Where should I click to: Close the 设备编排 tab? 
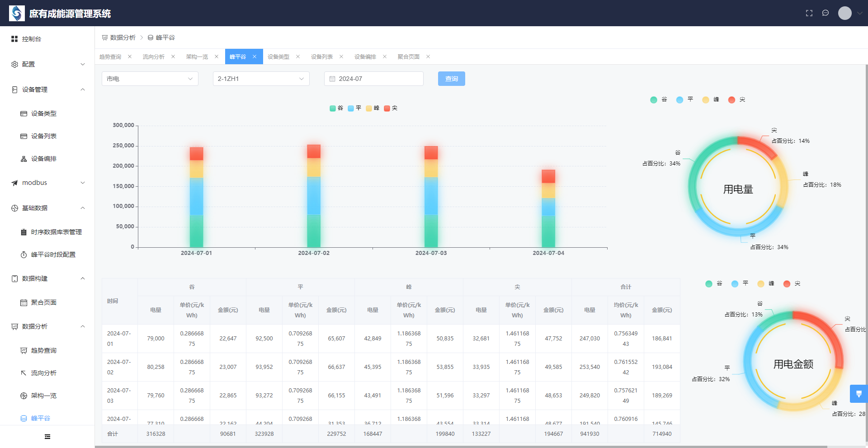pos(385,57)
